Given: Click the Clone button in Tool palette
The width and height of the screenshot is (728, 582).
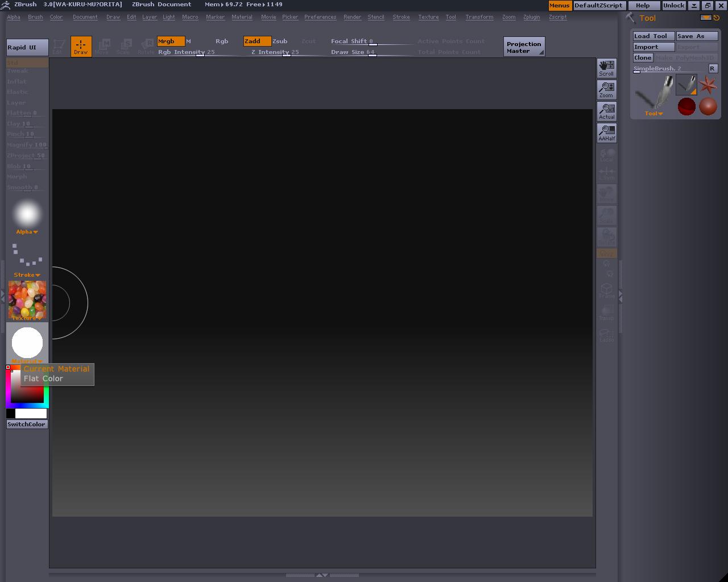Looking at the screenshot, I should pyautogui.click(x=643, y=58).
